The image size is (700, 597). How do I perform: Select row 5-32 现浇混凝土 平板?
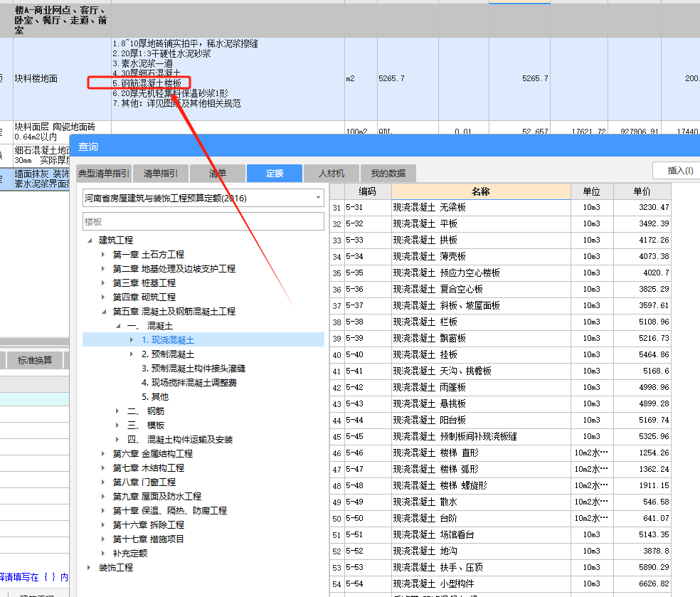[500, 223]
